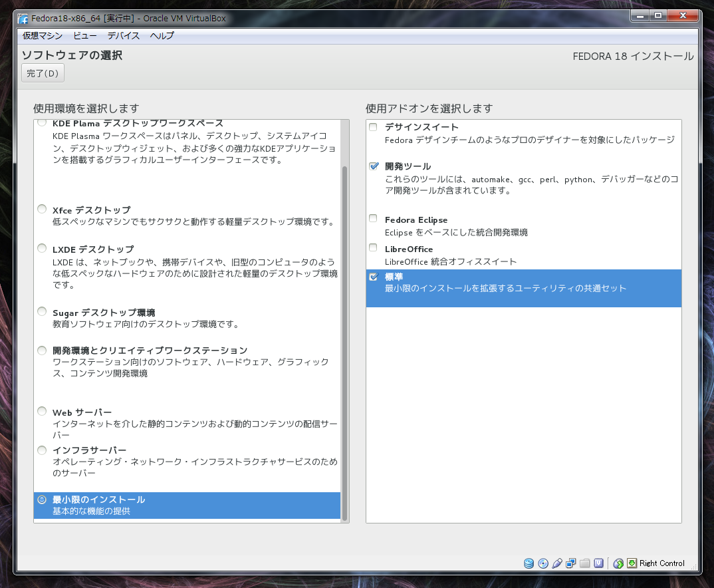The image size is (714, 588).
Task: Click the optical disc status icon
Action: [543, 563]
